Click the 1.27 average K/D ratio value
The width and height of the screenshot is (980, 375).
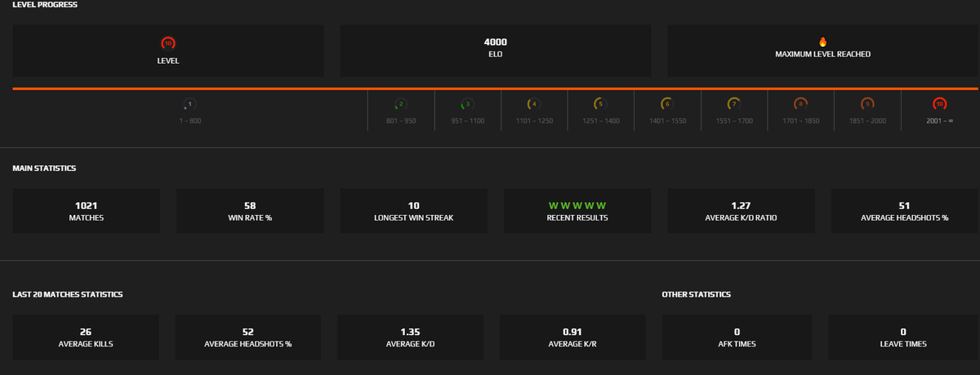(741, 206)
